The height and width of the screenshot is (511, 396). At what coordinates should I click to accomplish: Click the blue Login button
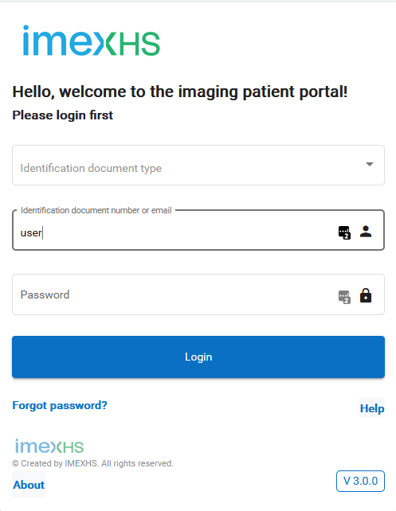[x=198, y=357]
